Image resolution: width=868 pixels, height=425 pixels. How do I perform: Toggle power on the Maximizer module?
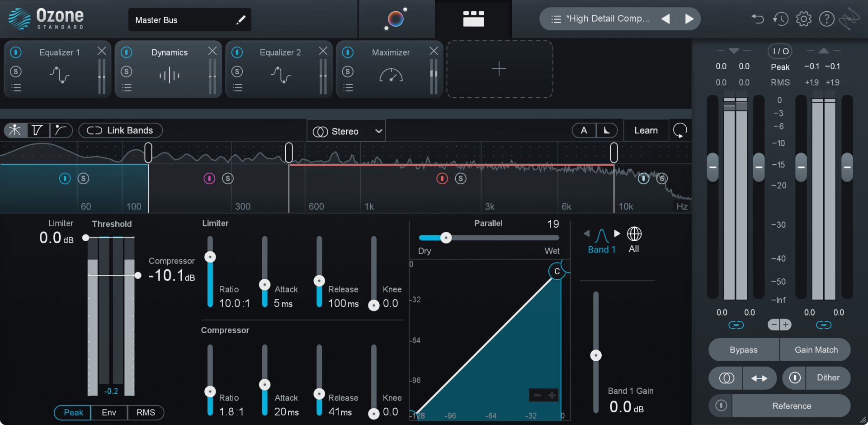pos(348,53)
